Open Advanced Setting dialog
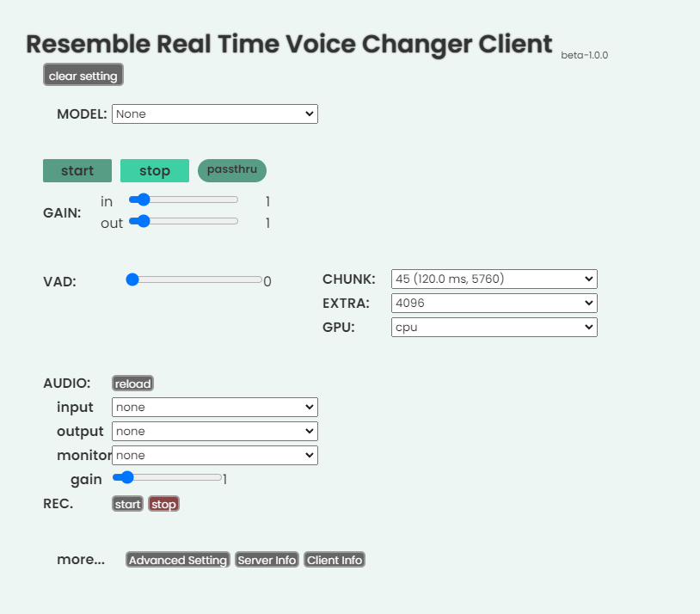The width and height of the screenshot is (700, 614). [x=178, y=560]
